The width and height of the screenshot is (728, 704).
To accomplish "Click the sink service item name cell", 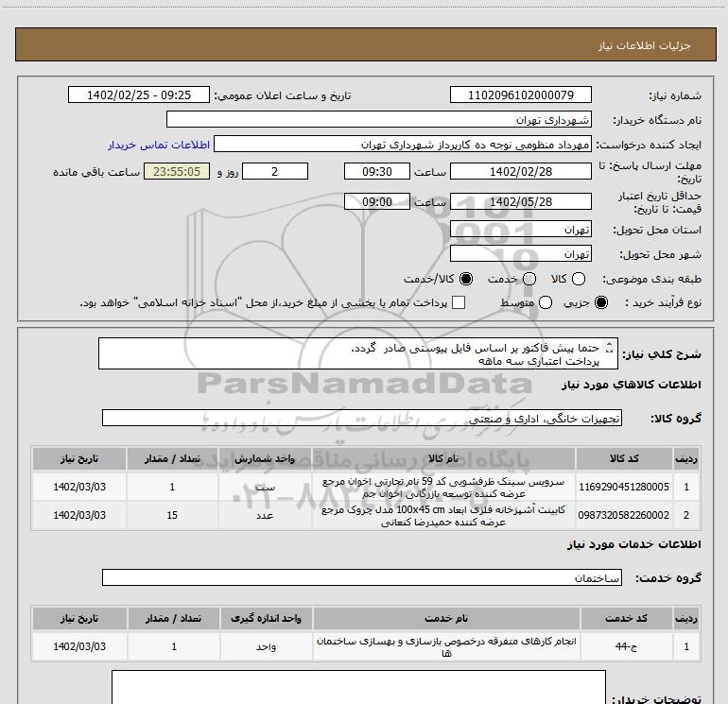I will click(x=443, y=487).
